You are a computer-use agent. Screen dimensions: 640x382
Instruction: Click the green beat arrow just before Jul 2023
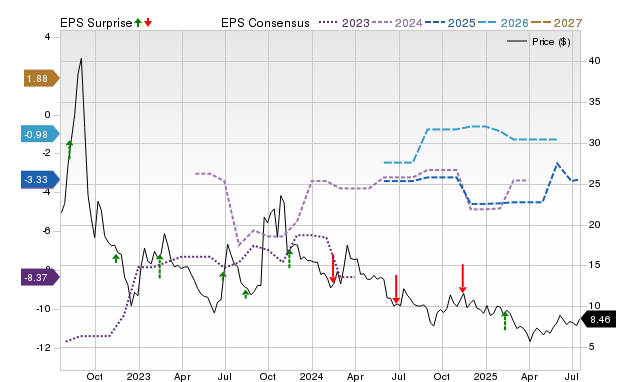tap(223, 276)
